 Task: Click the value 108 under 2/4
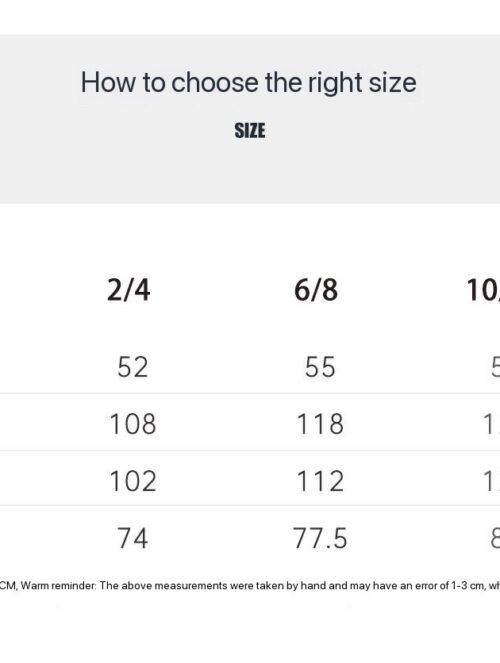pos(133,424)
